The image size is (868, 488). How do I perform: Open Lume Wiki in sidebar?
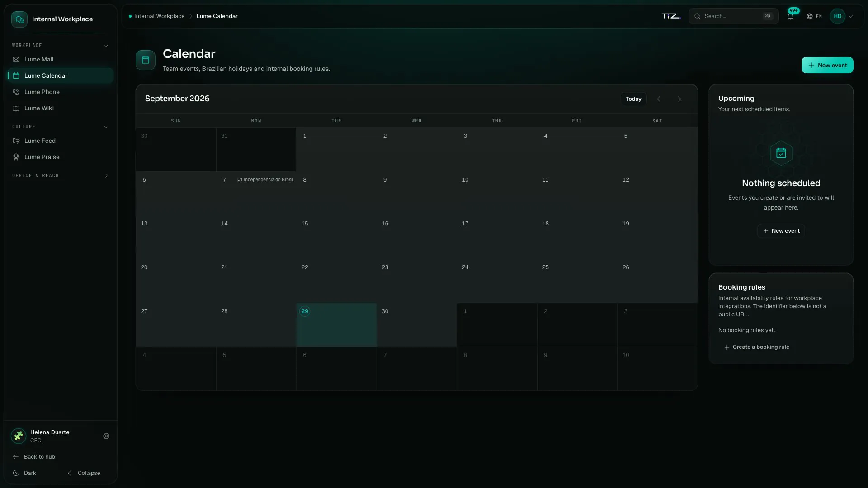[61, 108]
